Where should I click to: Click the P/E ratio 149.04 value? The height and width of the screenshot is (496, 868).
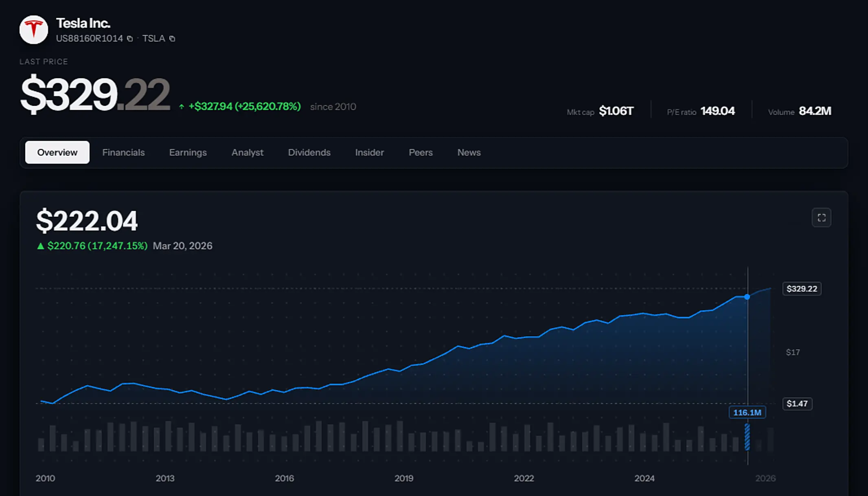pyautogui.click(x=718, y=111)
